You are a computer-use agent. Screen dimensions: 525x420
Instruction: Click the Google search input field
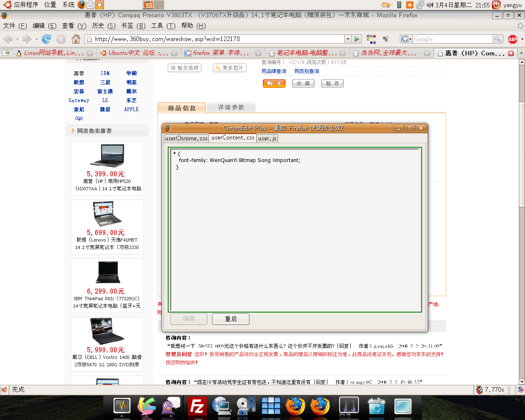(452, 39)
